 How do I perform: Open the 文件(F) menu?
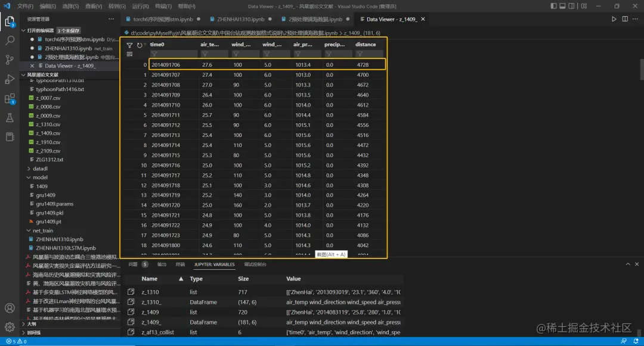[26, 6]
